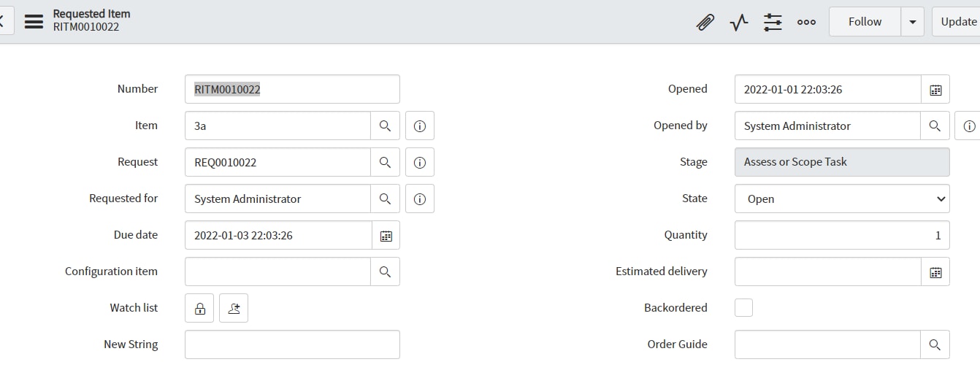Open personalize form settings icon
This screenshot has height=389, width=980.
773,22
